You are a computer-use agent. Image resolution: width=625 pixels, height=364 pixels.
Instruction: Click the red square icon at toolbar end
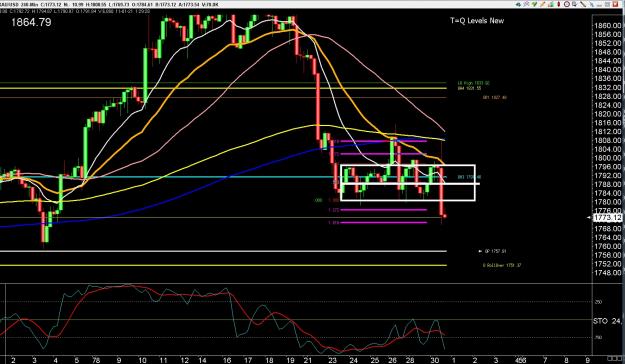tap(615, 4)
